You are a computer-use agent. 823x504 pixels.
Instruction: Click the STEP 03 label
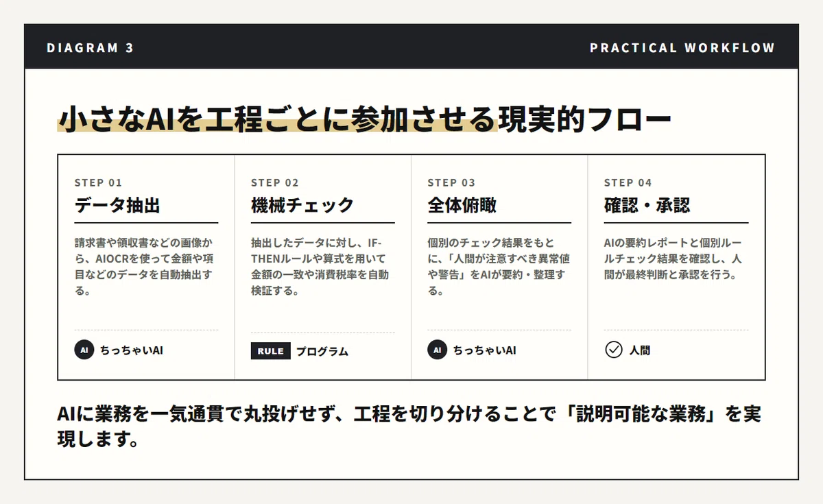tap(451, 182)
